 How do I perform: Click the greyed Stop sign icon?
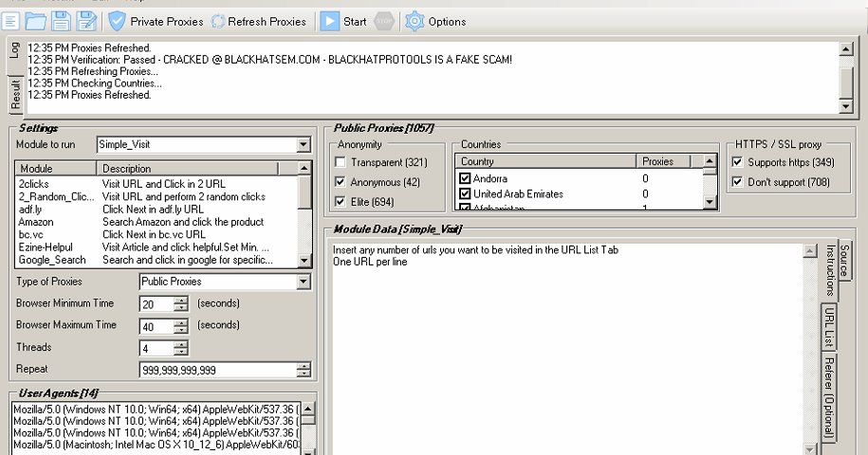click(383, 22)
